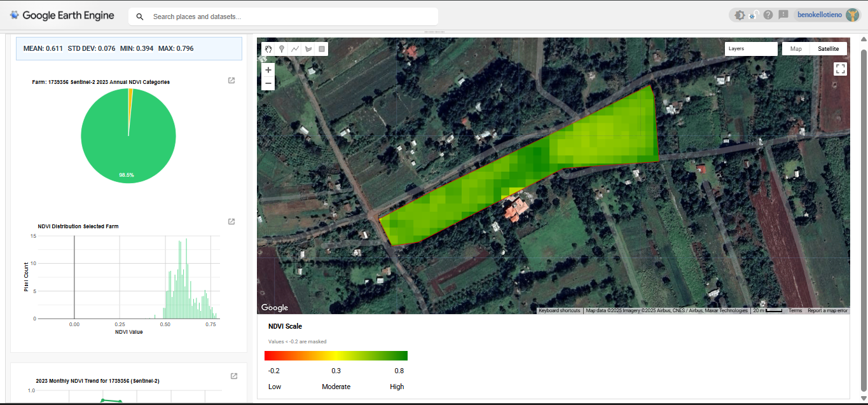Open NDVI Distribution chart in new tab
Image resolution: width=868 pixels, height=405 pixels.
(x=231, y=221)
